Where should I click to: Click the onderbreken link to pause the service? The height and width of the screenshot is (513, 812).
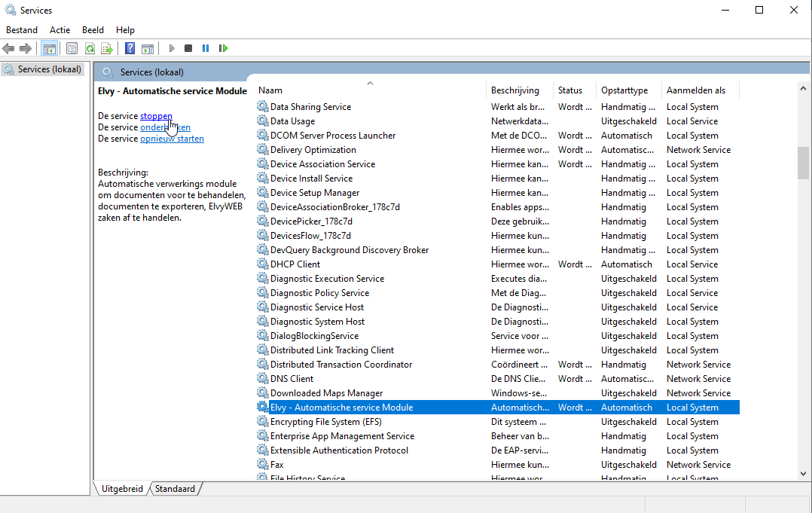(165, 127)
